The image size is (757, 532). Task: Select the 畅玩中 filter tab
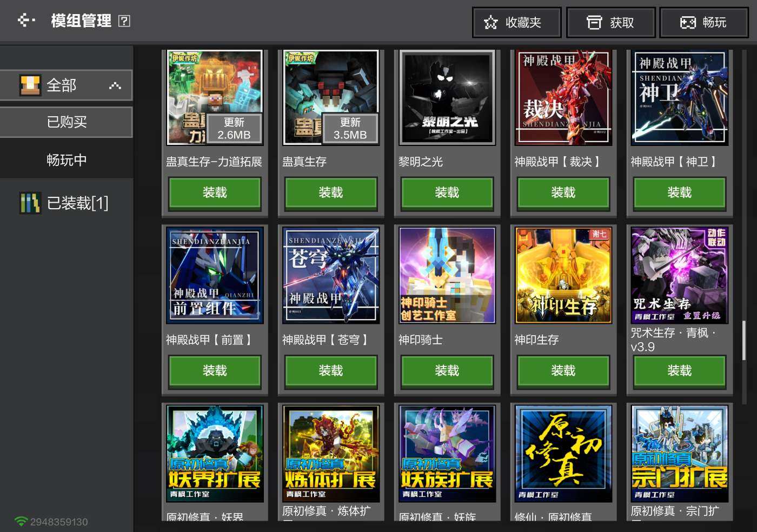(x=66, y=160)
